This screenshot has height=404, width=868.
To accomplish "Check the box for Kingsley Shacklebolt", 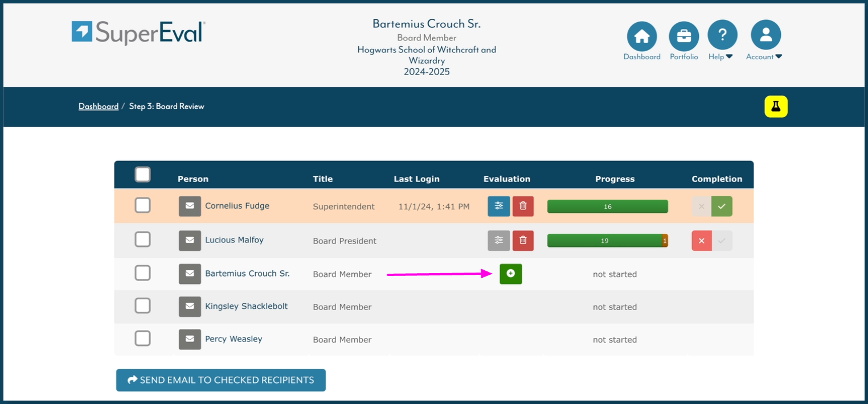I will (142, 306).
